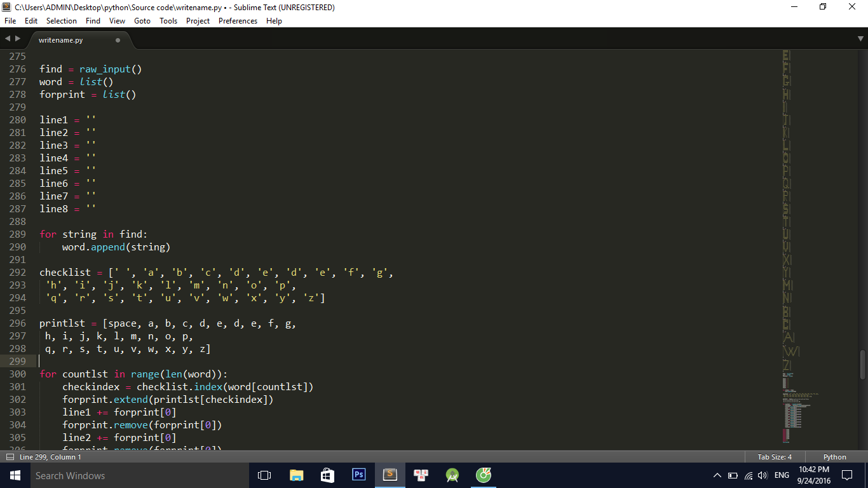The width and height of the screenshot is (868, 488).
Task: Click the previous tab left arrow
Action: tap(8, 39)
